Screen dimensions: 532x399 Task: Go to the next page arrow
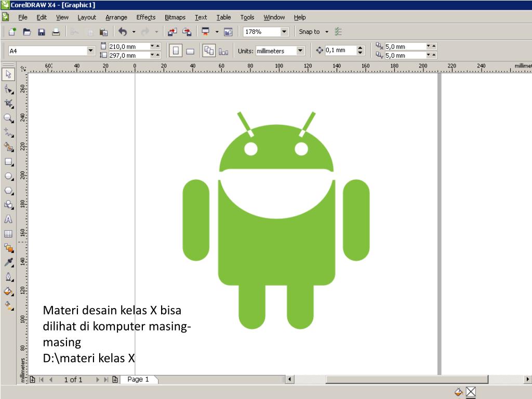point(97,379)
